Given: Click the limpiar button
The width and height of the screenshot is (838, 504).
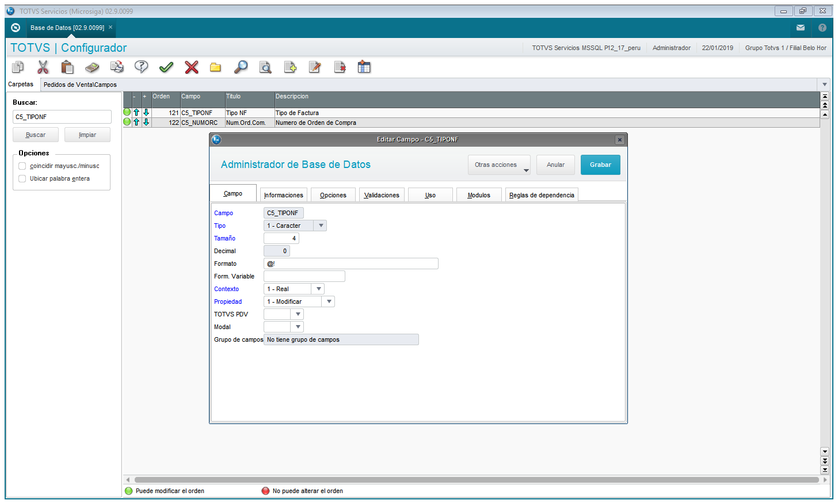Looking at the screenshot, I should tap(87, 135).
